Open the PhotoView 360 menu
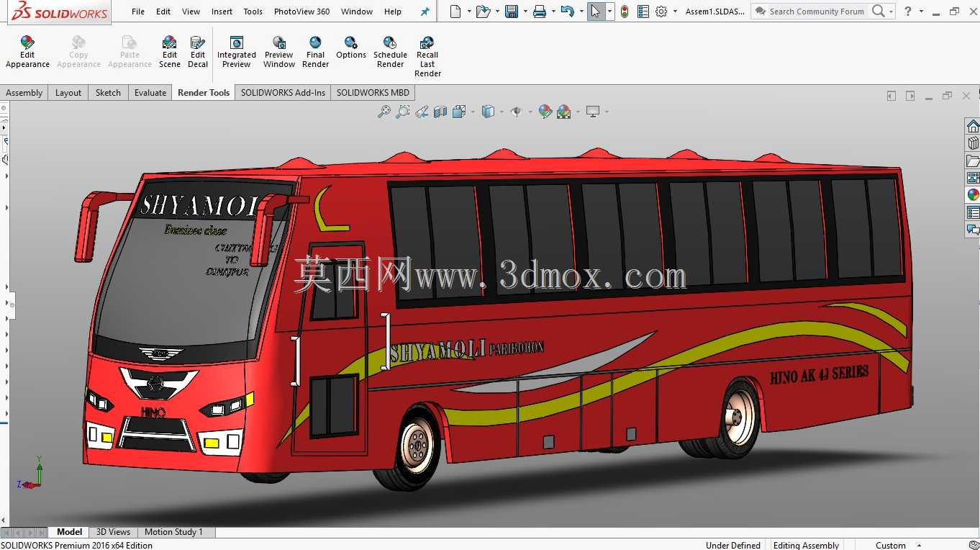Image resolution: width=980 pixels, height=550 pixels. 301,12
